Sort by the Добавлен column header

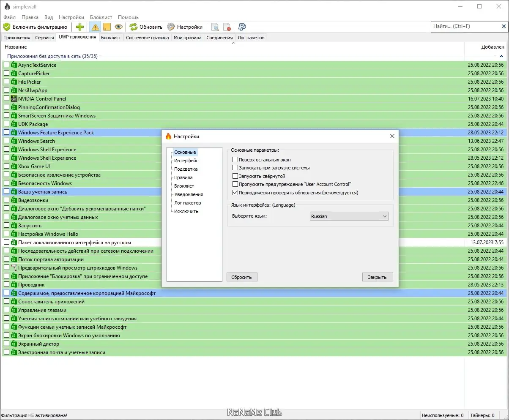tap(486, 47)
